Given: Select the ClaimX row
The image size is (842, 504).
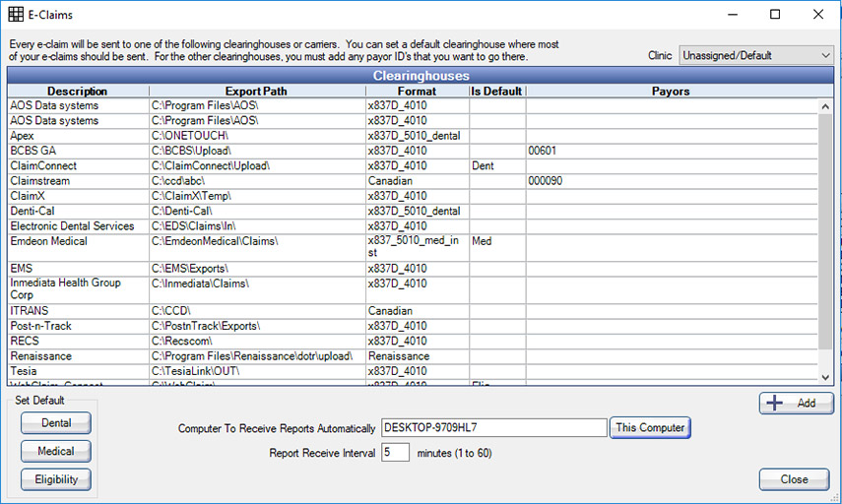Looking at the screenshot, I should [413, 196].
